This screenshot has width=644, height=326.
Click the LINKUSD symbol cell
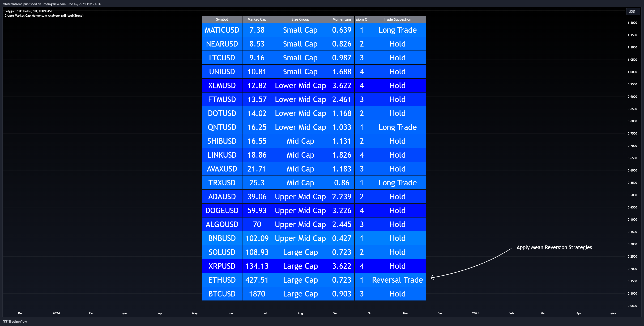click(x=222, y=155)
